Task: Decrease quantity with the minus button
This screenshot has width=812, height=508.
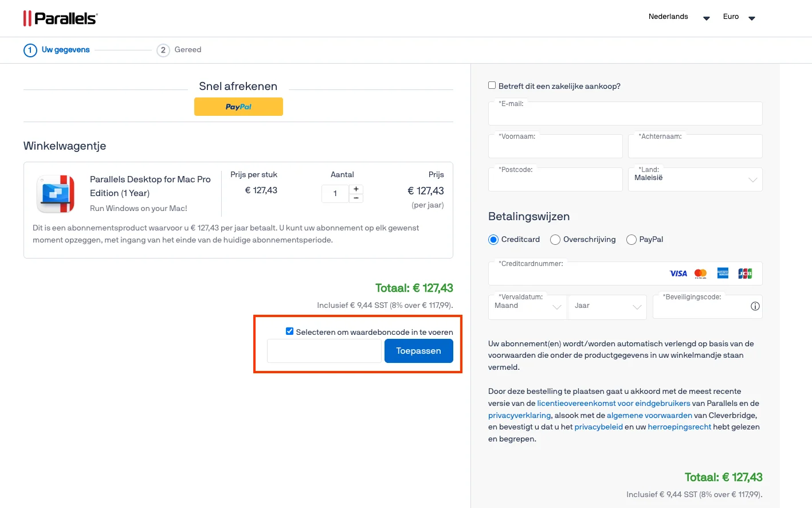Action: [x=356, y=198]
